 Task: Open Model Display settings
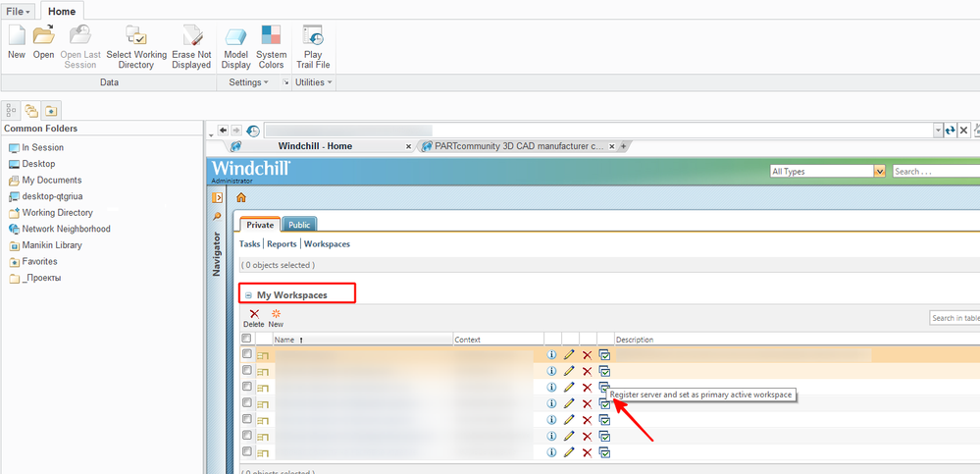[x=236, y=47]
